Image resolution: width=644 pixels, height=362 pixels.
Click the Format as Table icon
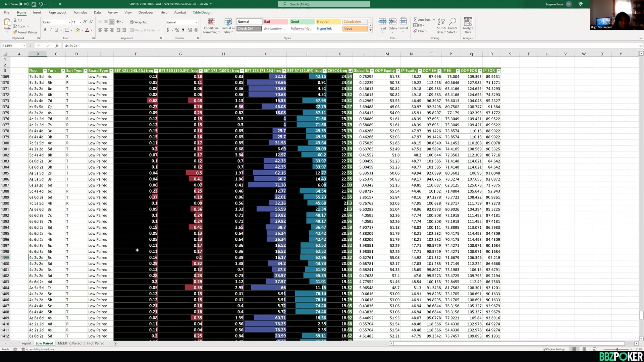coord(228,22)
